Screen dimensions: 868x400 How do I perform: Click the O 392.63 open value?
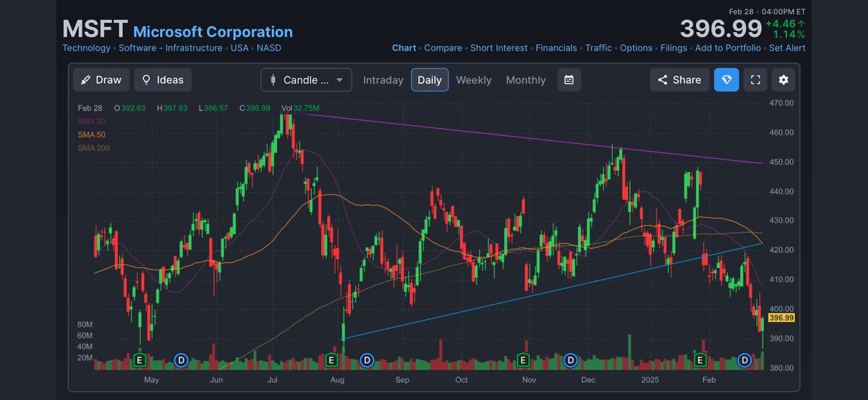coord(129,108)
